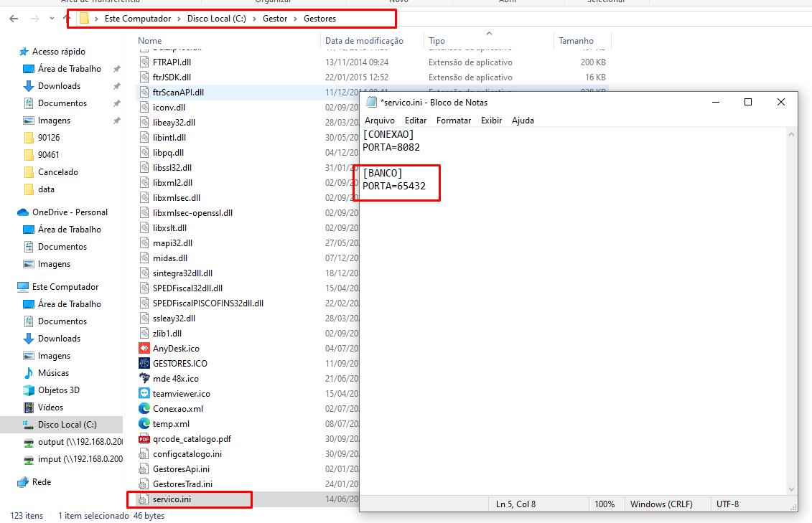Click the PORTA=65432 line in Notepad
This screenshot has width=812, height=523.
point(394,187)
